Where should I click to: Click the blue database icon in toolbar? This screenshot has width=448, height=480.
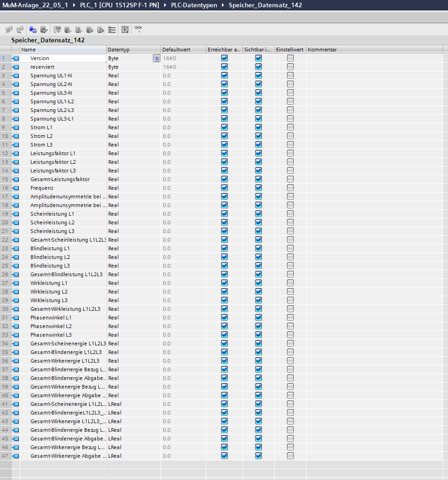[33, 30]
